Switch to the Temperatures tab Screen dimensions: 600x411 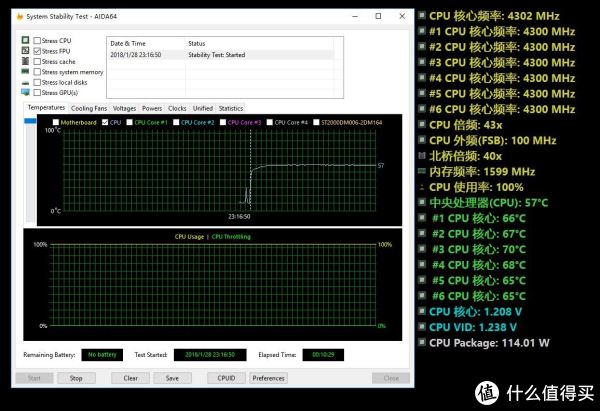click(46, 108)
